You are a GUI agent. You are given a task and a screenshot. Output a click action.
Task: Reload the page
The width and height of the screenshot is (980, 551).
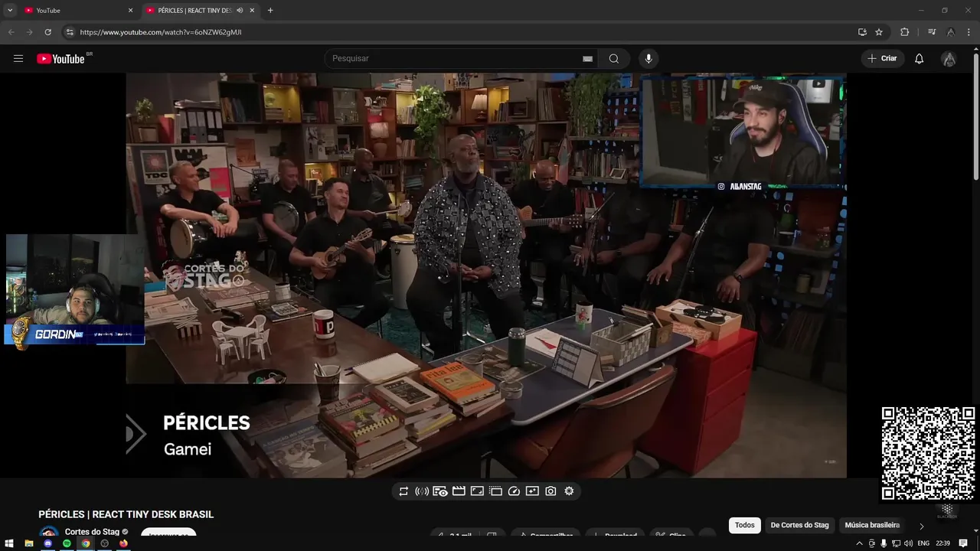point(47,32)
